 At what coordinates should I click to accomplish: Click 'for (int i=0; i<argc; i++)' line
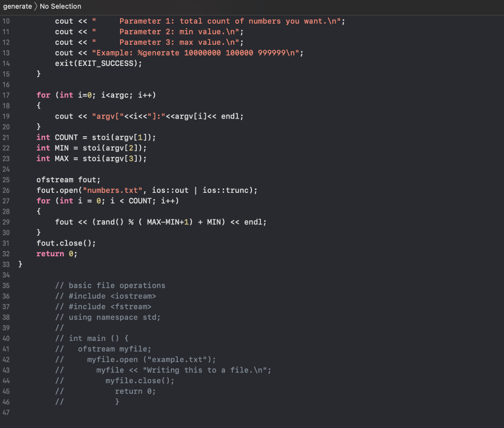point(96,95)
